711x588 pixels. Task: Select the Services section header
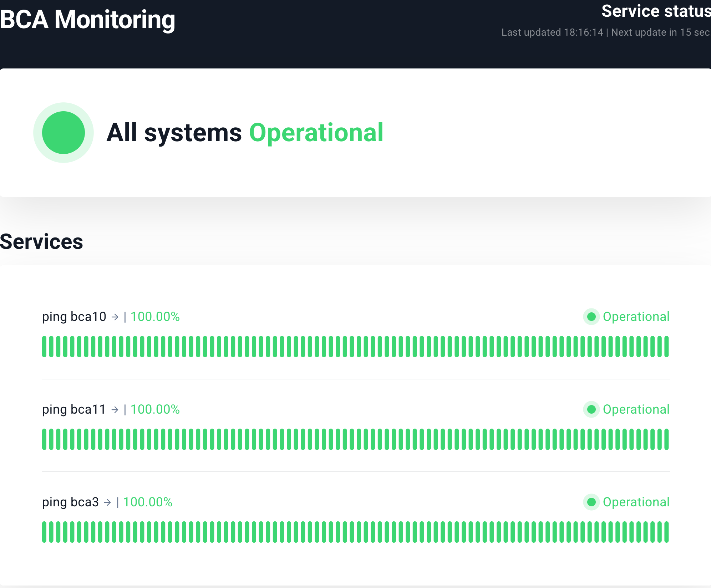point(42,242)
